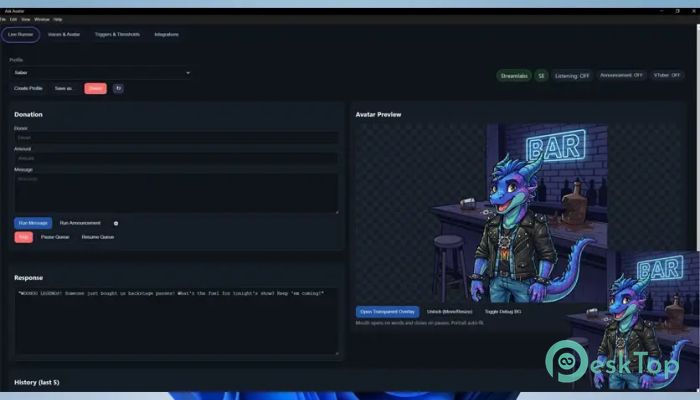Screen dimensions: 700x400
Task: Click the SE status pill
Action: click(542, 76)
